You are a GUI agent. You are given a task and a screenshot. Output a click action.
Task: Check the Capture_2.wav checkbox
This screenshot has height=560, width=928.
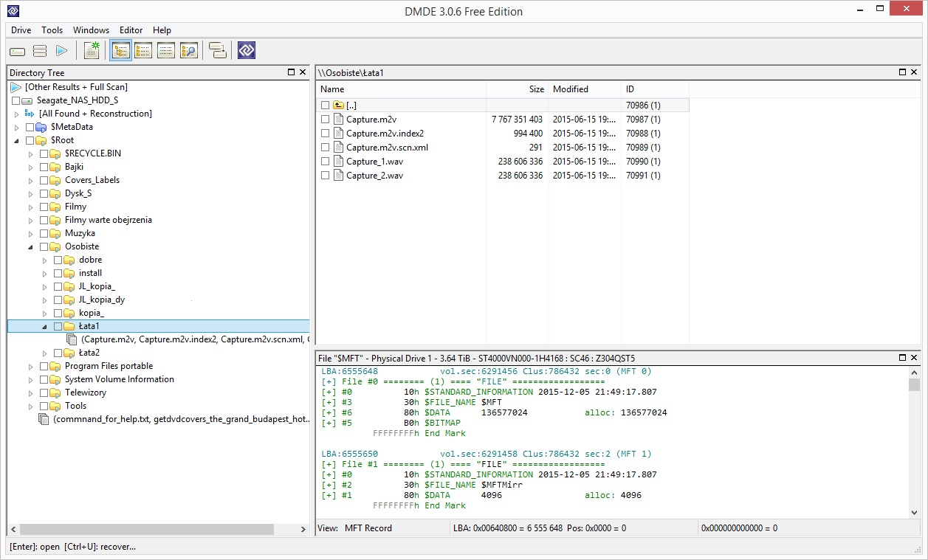(326, 176)
